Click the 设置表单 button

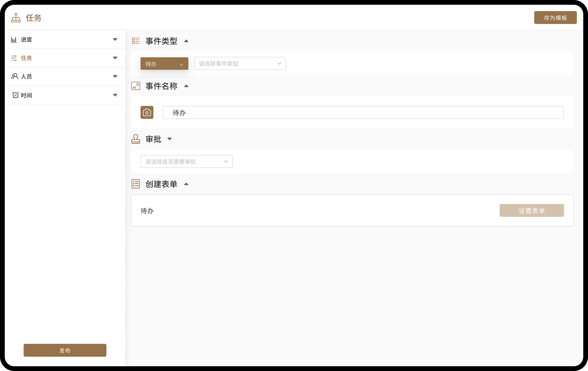pos(531,211)
